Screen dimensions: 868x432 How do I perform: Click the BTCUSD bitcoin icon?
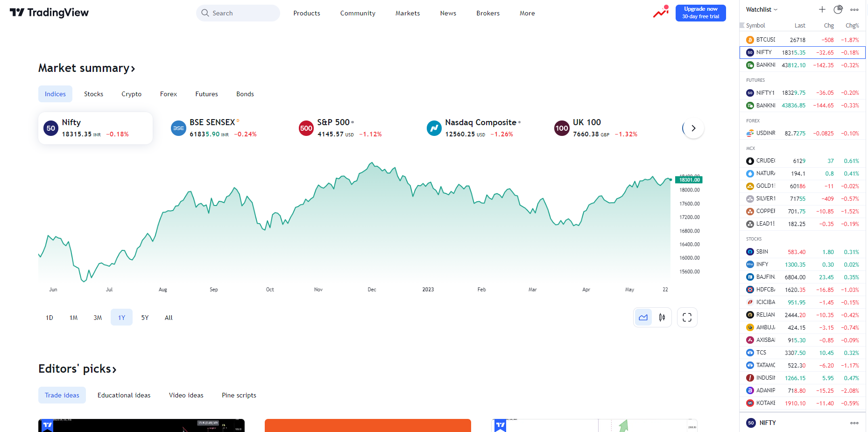[750, 40]
